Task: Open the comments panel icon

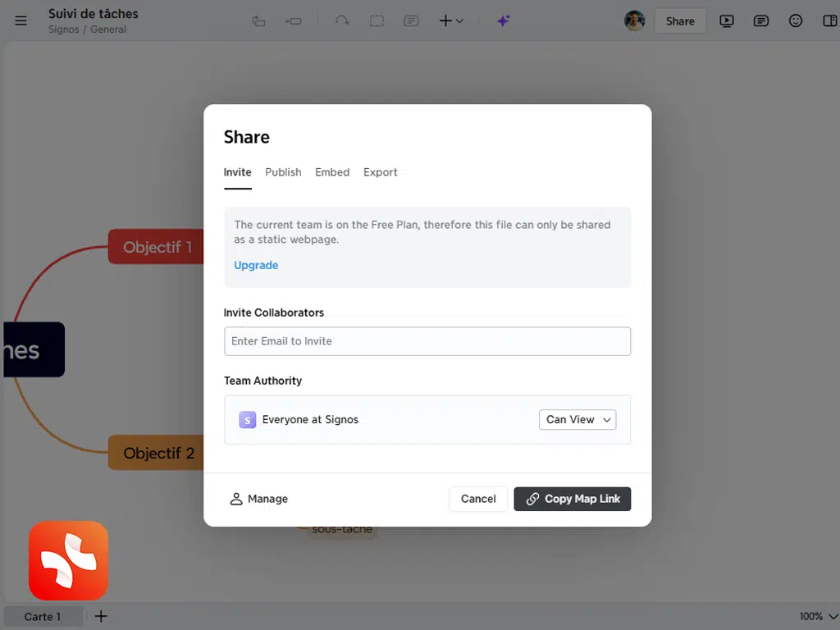Action: [761, 21]
